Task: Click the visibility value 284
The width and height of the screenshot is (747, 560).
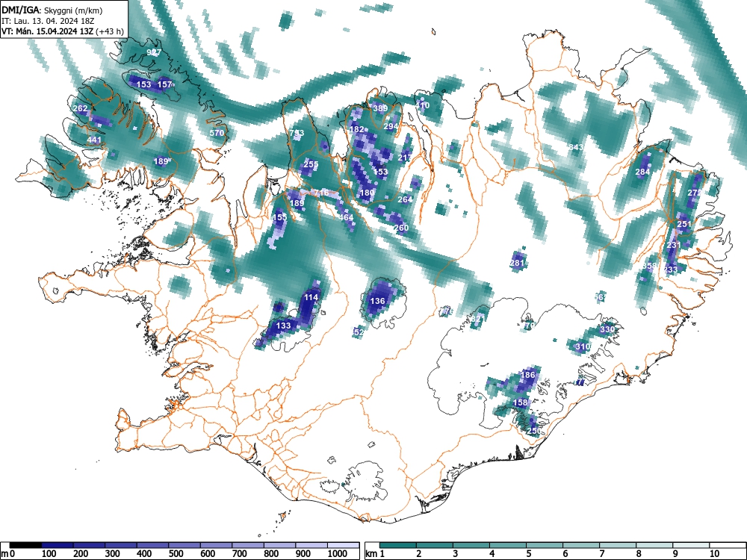Action: pyautogui.click(x=642, y=172)
